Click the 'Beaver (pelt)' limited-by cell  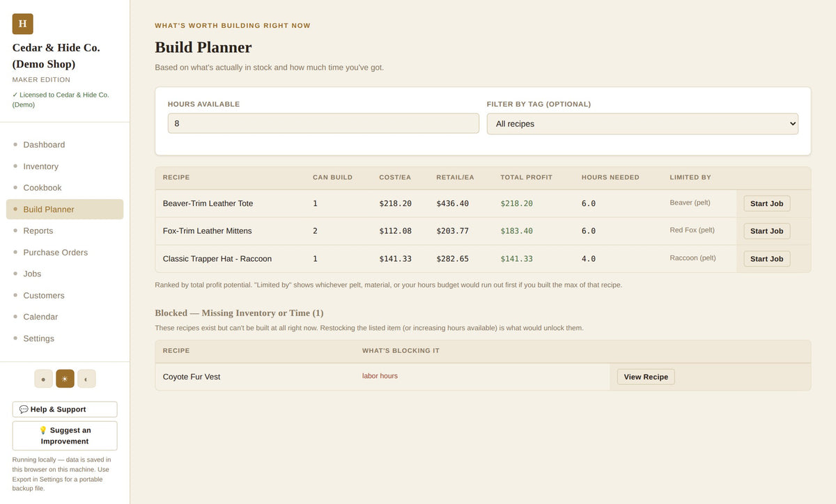click(690, 203)
